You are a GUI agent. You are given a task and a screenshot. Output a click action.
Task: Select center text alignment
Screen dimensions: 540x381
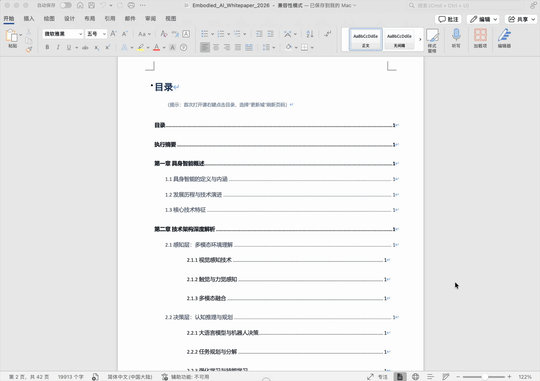coord(216,47)
